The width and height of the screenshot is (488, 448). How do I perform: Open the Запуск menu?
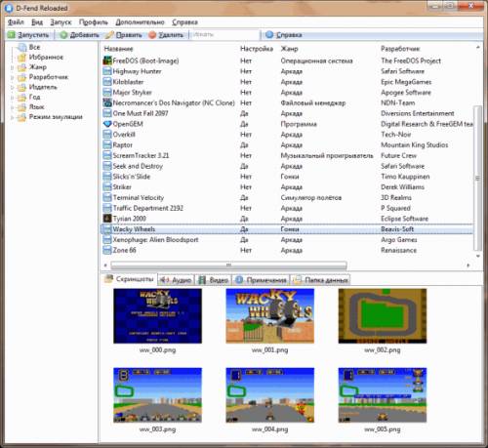(61, 22)
